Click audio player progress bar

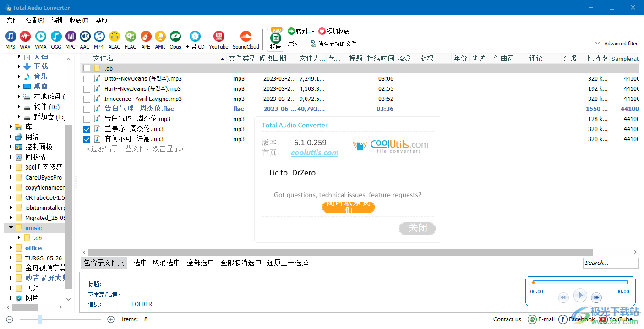579,282
